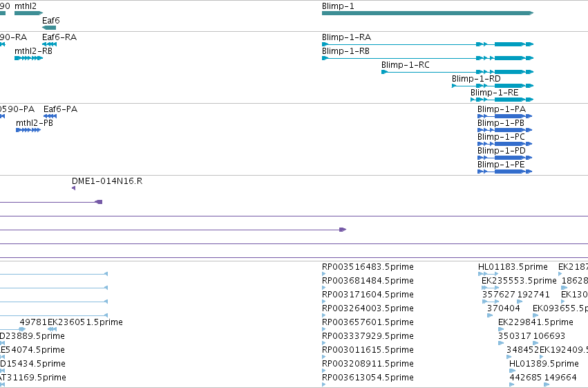
Task: Open the Blimp-1-RD transcript label
Action: point(476,79)
